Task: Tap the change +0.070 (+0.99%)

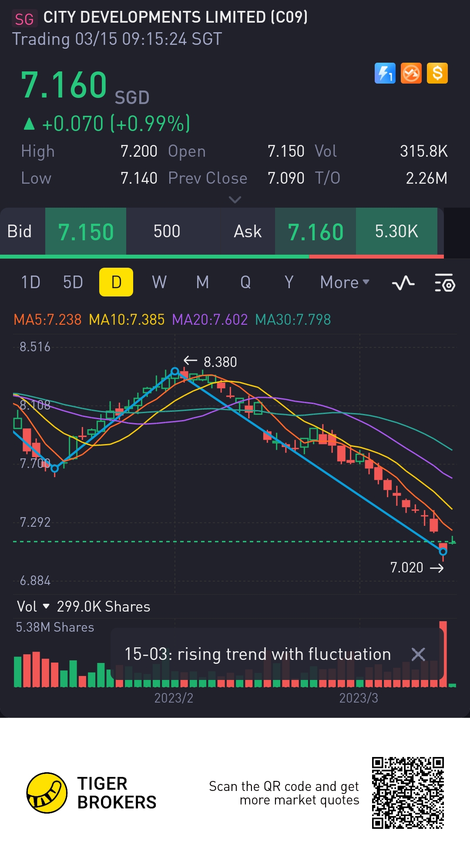Action: coord(107,124)
